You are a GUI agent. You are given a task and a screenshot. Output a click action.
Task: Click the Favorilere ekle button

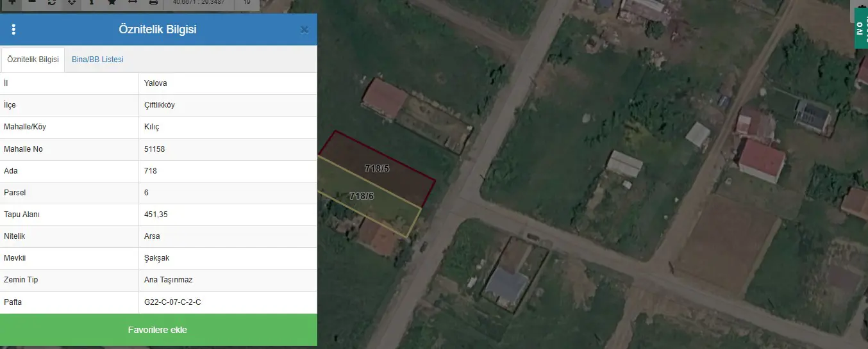click(x=158, y=330)
